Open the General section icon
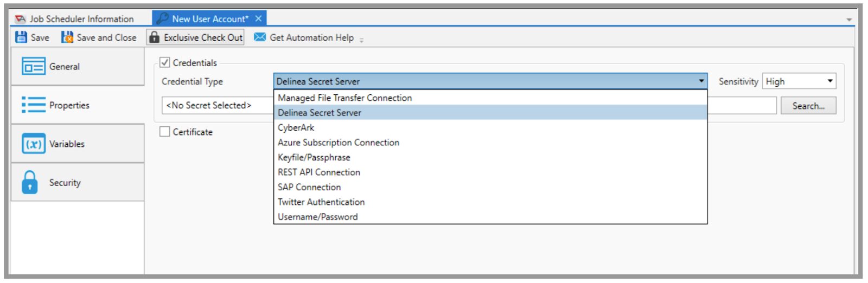The image size is (868, 283). point(33,67)
